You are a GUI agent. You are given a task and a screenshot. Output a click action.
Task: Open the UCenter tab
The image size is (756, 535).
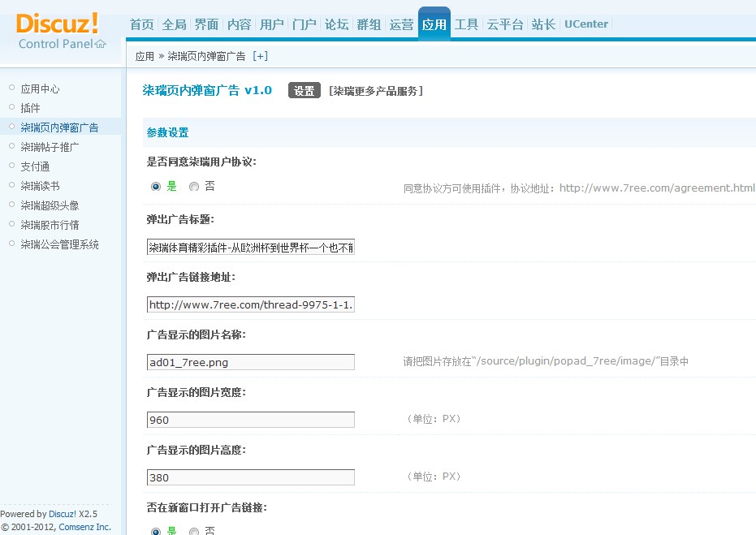pyautogui.click(x=585, y=24)
